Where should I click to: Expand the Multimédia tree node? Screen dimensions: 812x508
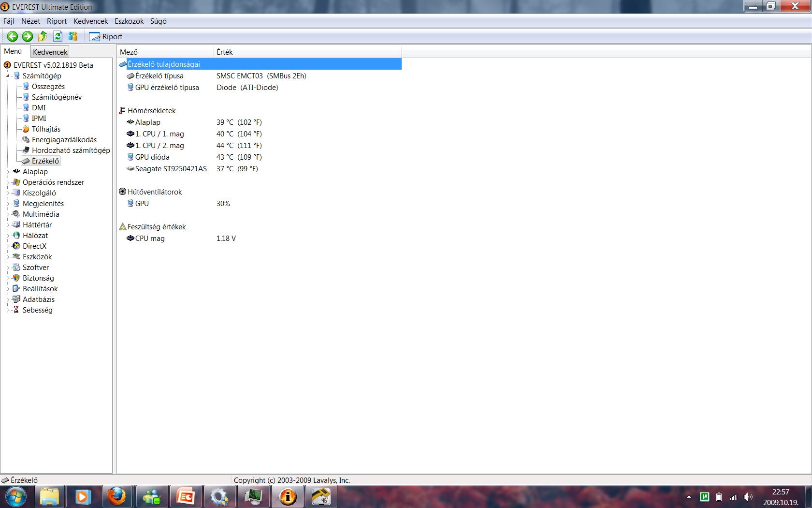(8, 214)
